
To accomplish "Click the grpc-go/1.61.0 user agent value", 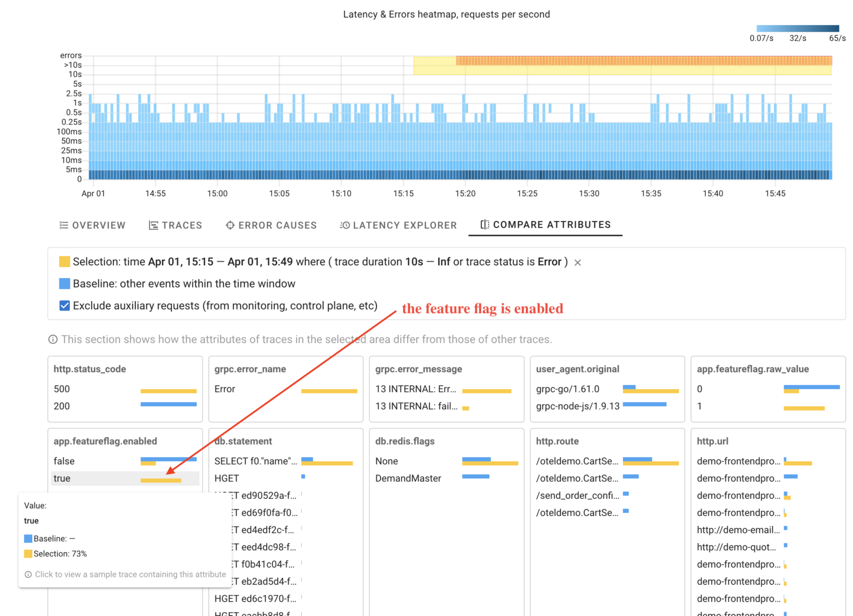I will pyautogui.click(x=568, y=390).
